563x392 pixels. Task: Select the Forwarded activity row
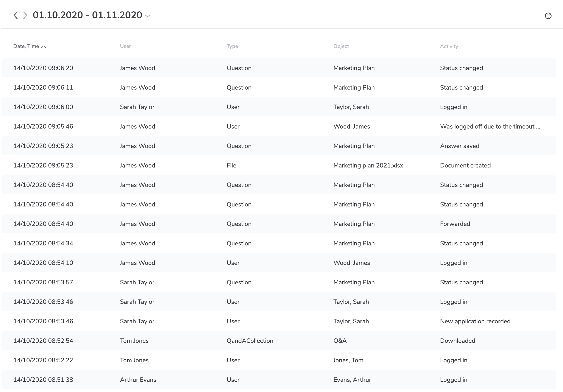[x=281, y=224]
